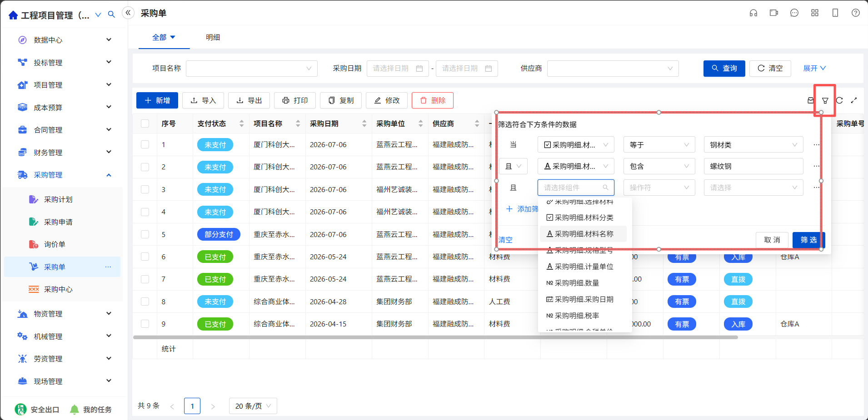Viewport: 868px width, 420px height.
Task: Open the 且 logic dropdown in second filter row
Action: pos(514,166)
